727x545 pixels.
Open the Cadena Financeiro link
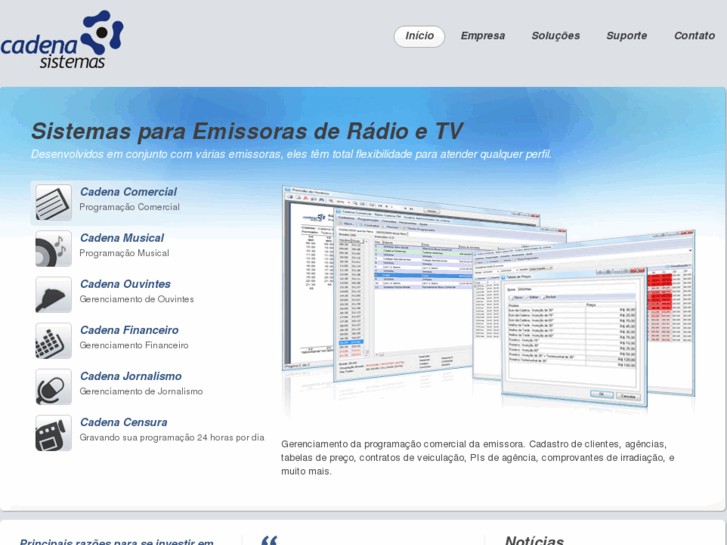pos(129,330)
